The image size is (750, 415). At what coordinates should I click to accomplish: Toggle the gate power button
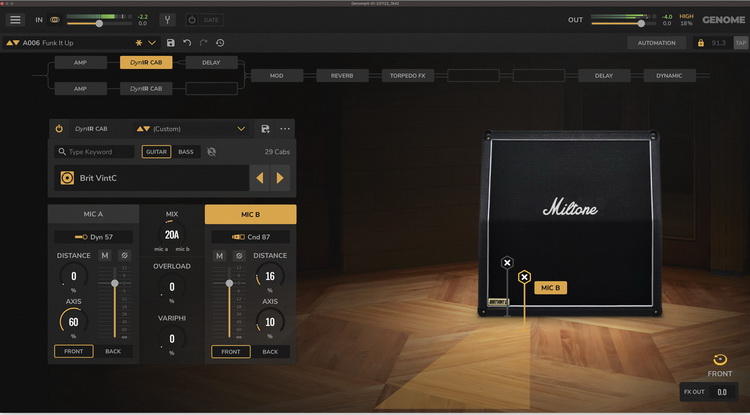(x=192, y=20)
